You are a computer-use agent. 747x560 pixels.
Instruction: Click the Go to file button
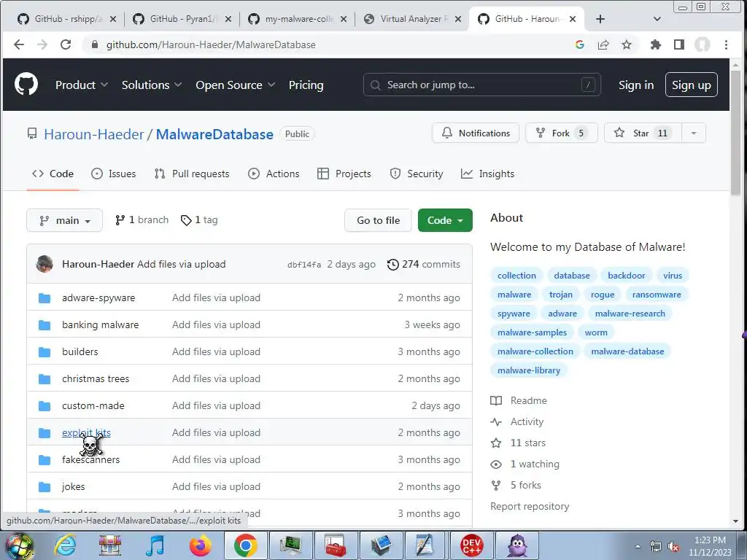click(378, 220)
